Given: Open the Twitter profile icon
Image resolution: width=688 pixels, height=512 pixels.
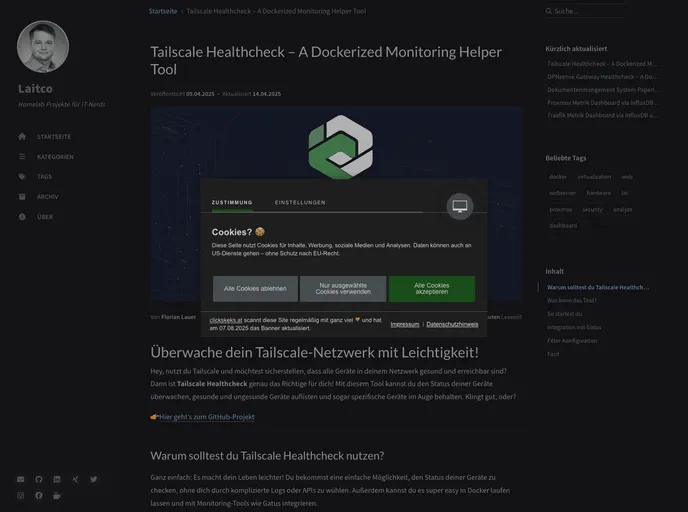Looking at the screenshot, I should (x=93, y=479).
